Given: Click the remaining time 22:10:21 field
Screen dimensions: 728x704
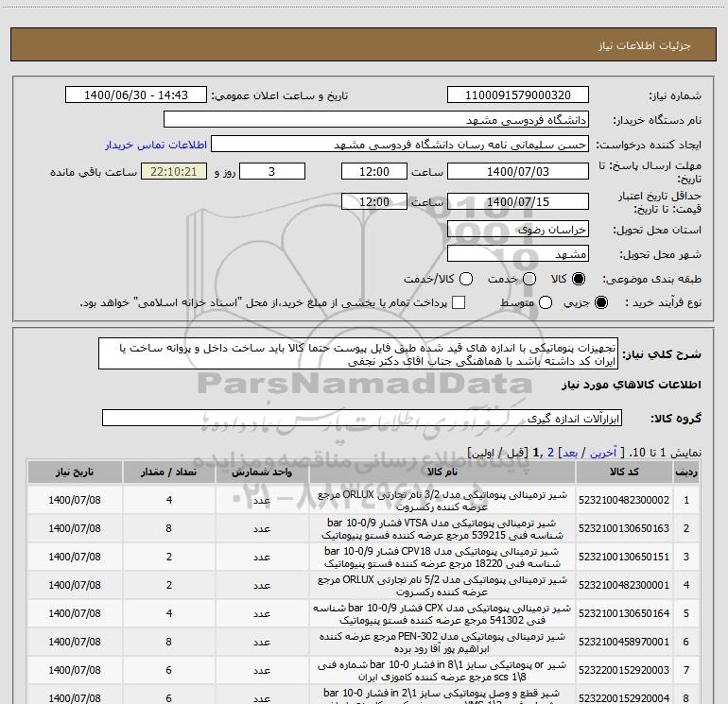Looking at the screenshot, I should tap(174, 171).
